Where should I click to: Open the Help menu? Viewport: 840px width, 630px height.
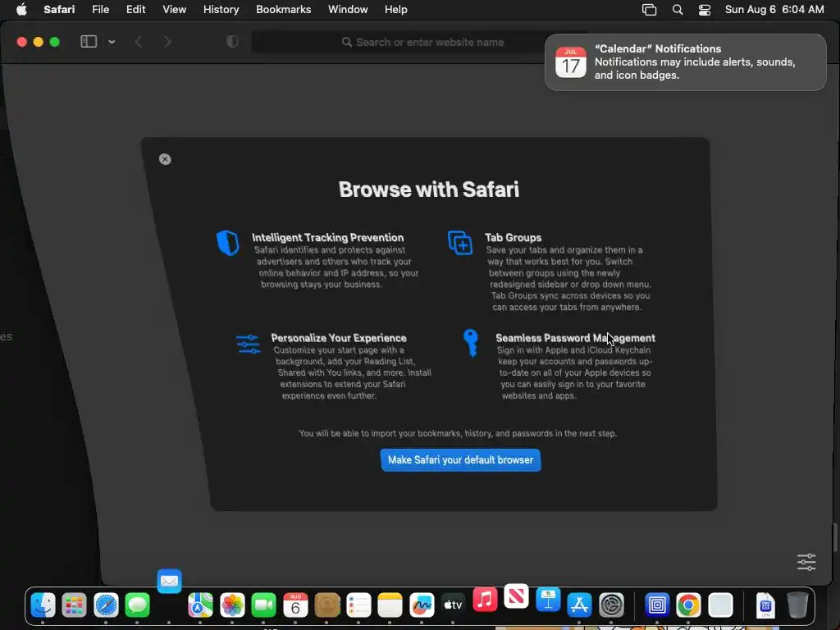click(396, 9)
